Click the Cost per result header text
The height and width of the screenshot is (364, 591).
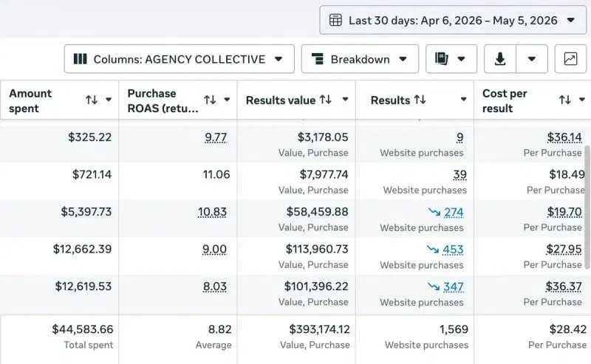pos(505,100)
